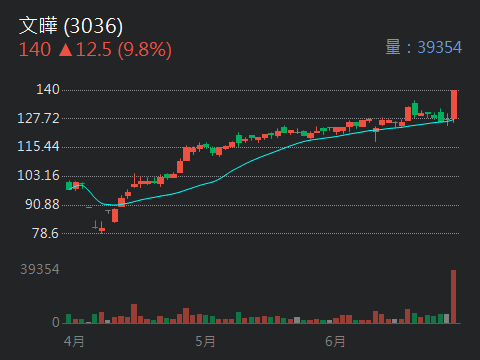Click the 78.6 price axis label

coord(46,233)
